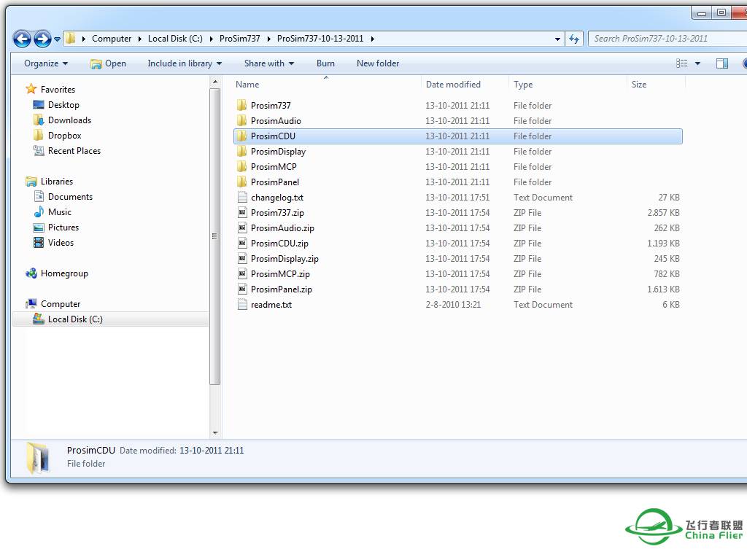This screenshot has height=560, width=747.
Task: Open the Organize dropdown menu
Action: coord(46,63)
